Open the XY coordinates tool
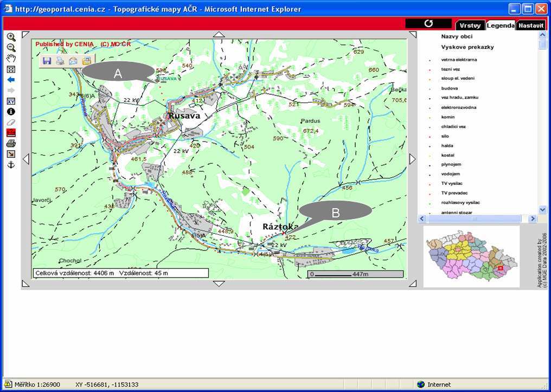This screenshot has width=551, height=392. click(11, 101)
